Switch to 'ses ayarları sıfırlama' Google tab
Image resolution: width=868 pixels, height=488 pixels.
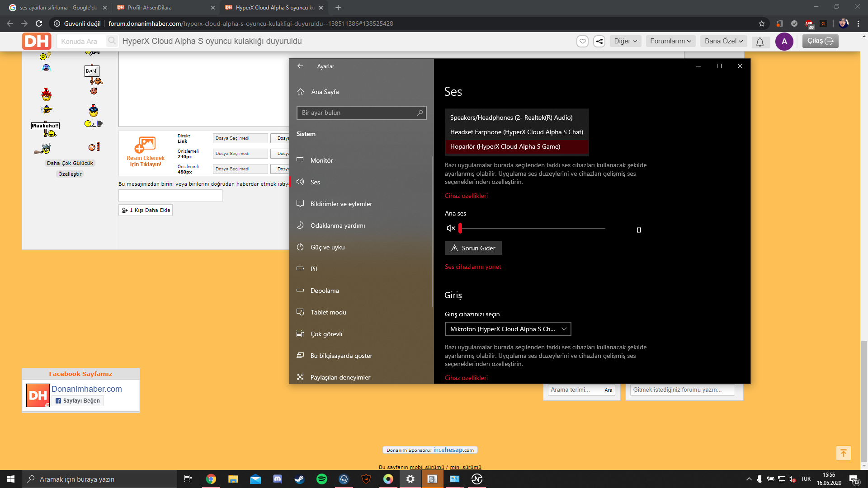tap(57, 8)
